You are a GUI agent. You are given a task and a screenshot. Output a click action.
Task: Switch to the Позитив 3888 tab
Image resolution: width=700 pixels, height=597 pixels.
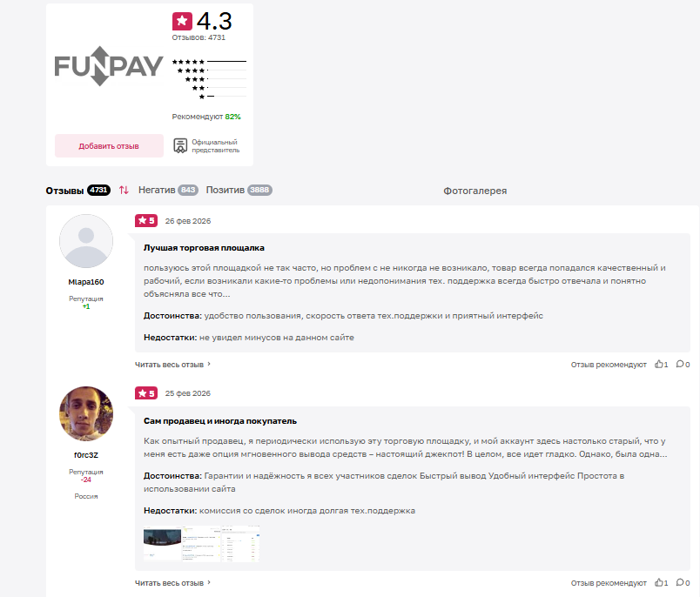(239, 190)
